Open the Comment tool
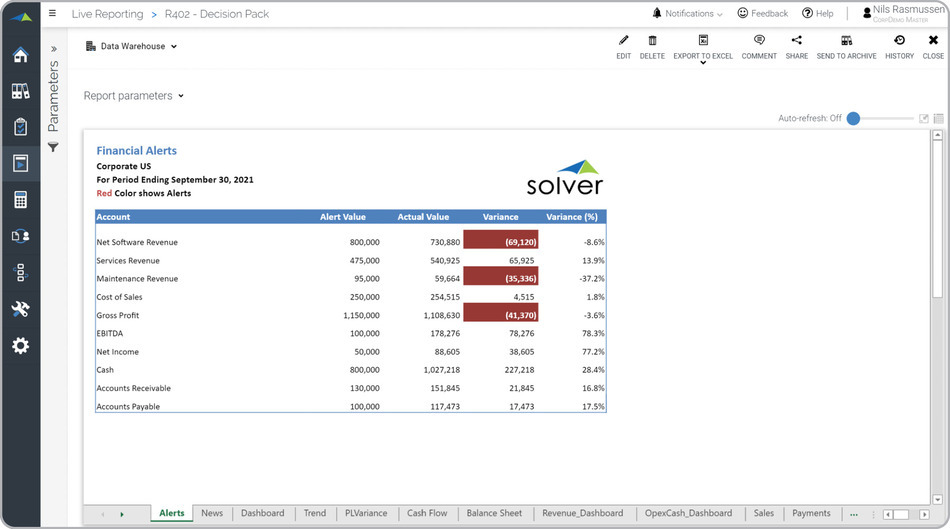The image size is (950, 529). [759, 41]
